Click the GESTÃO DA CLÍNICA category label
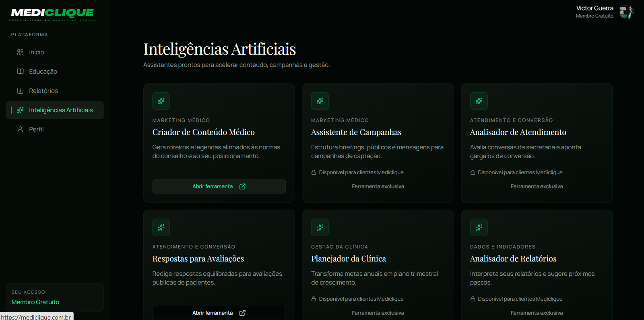The width and height of the screenshot is (644, 320). coord(340,247)
